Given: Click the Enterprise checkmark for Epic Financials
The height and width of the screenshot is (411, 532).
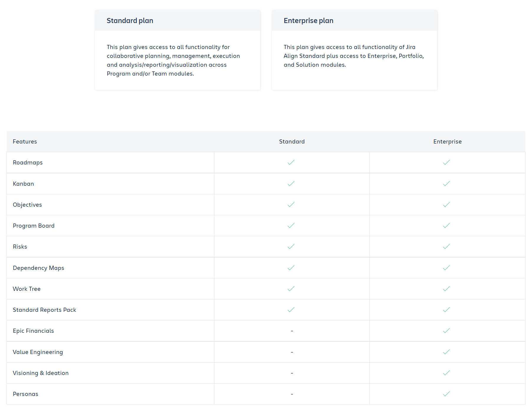Looking at the screenshot, I should coord(446,331).
